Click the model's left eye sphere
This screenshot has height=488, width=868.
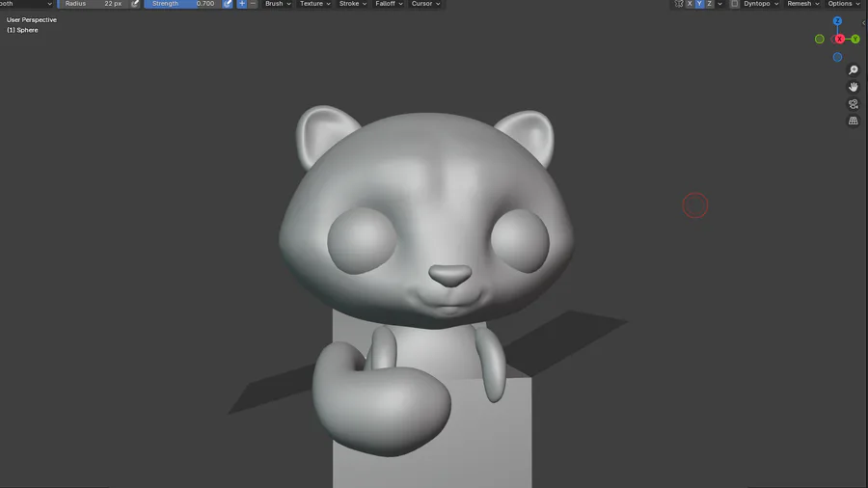(x=362, y=241)
